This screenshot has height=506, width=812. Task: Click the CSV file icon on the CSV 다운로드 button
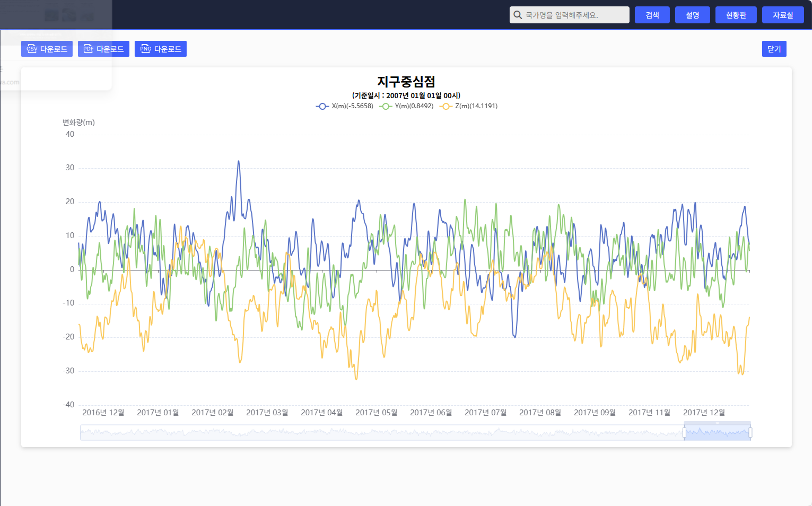[x=31, y=49]
